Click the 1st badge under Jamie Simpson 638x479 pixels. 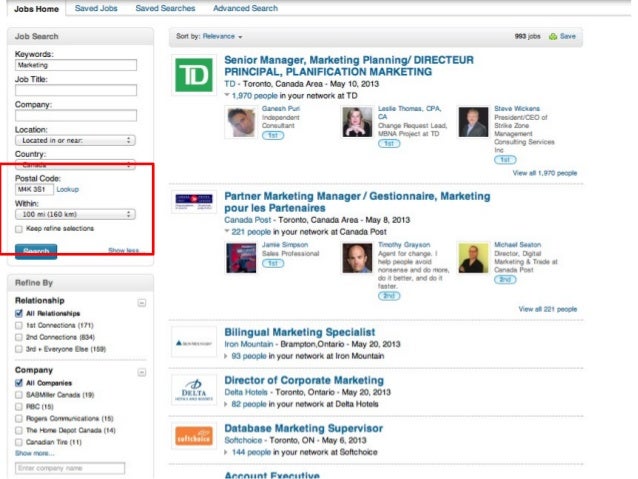(x=273, y=263)
